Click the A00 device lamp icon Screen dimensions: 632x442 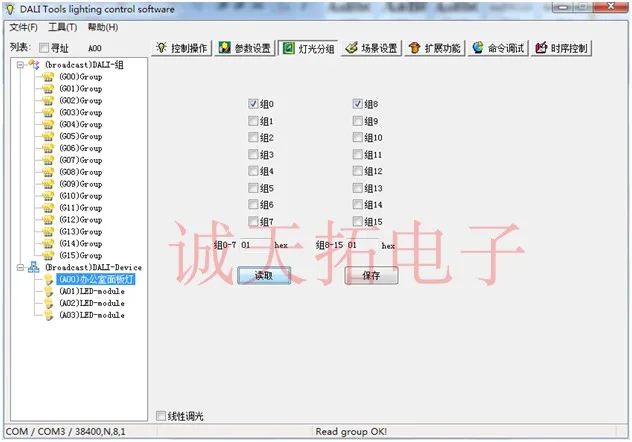tap(48, 279)
